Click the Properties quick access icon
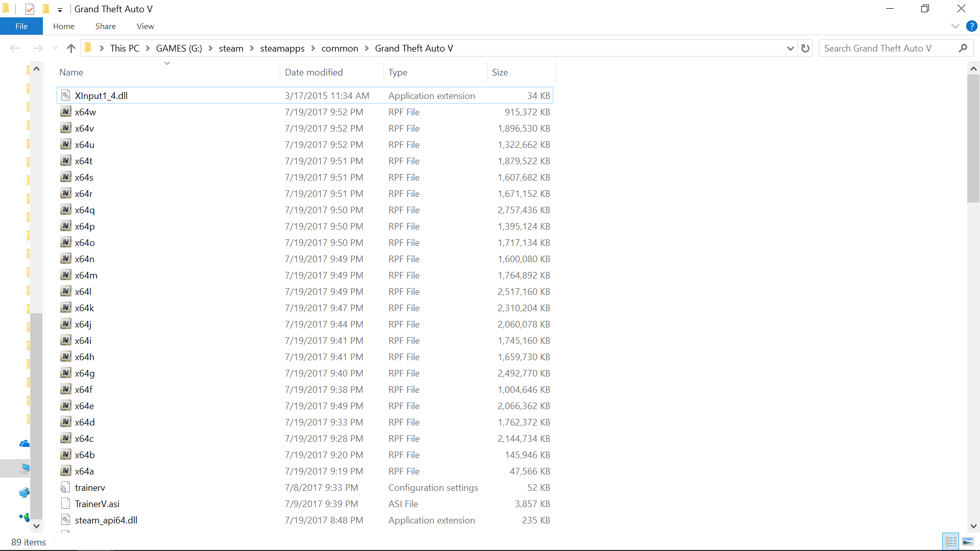The height and width of the screenshot is (551, 980). 30,9
